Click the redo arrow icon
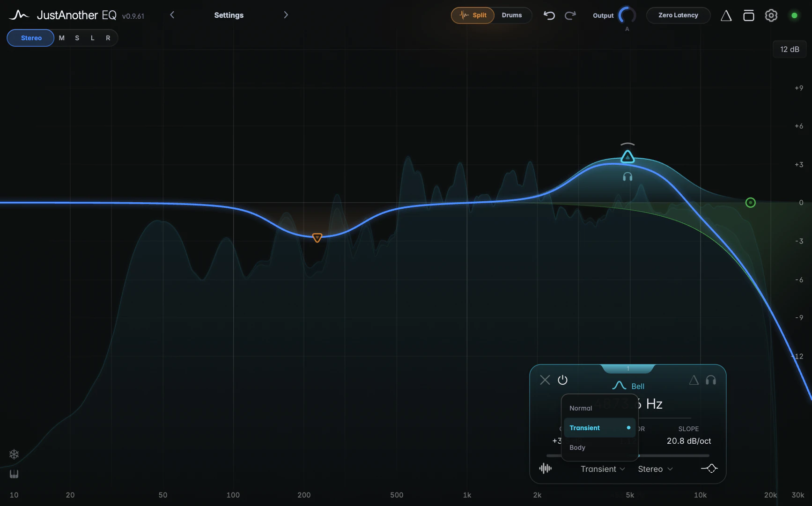 [570, 15]
